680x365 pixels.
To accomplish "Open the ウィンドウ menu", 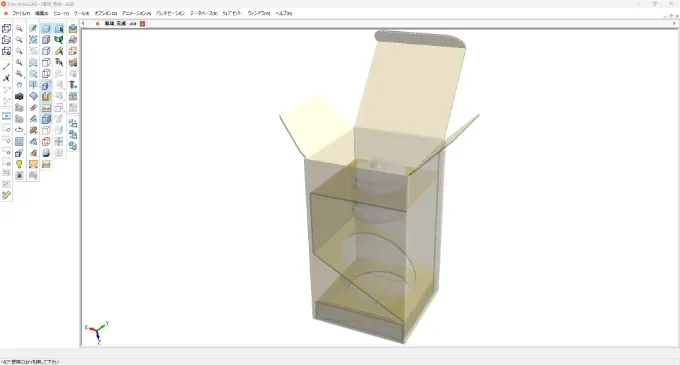I will [x=258, y=13].
